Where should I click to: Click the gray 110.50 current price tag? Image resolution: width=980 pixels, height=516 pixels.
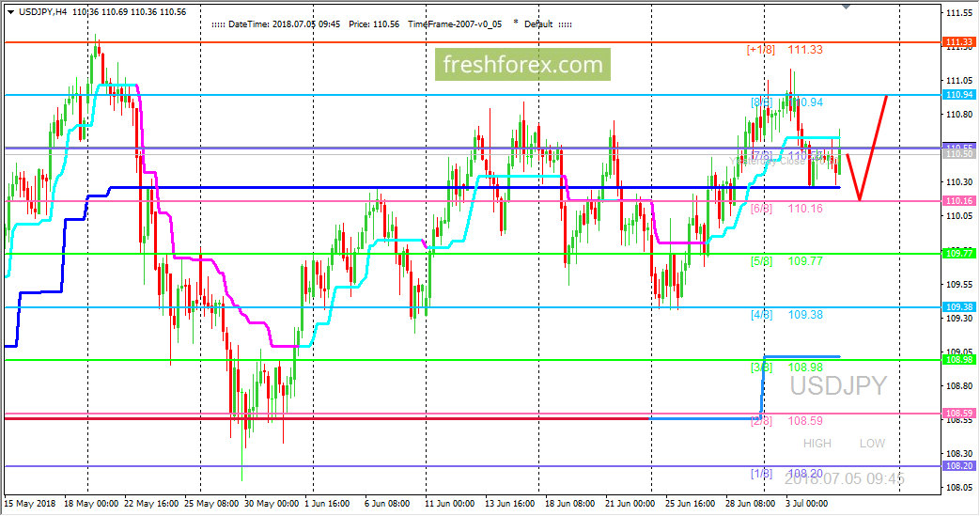point(958,154)
